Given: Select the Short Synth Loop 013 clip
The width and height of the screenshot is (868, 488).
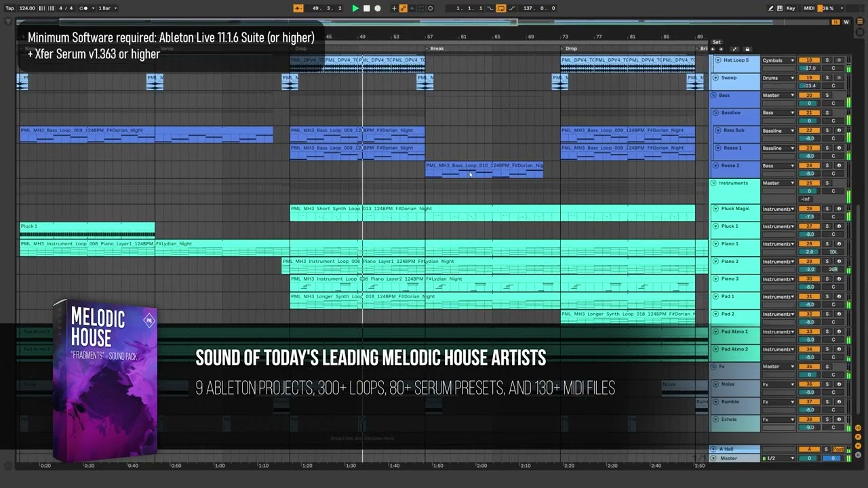Looking at the screenshot, I should [492, 213].
